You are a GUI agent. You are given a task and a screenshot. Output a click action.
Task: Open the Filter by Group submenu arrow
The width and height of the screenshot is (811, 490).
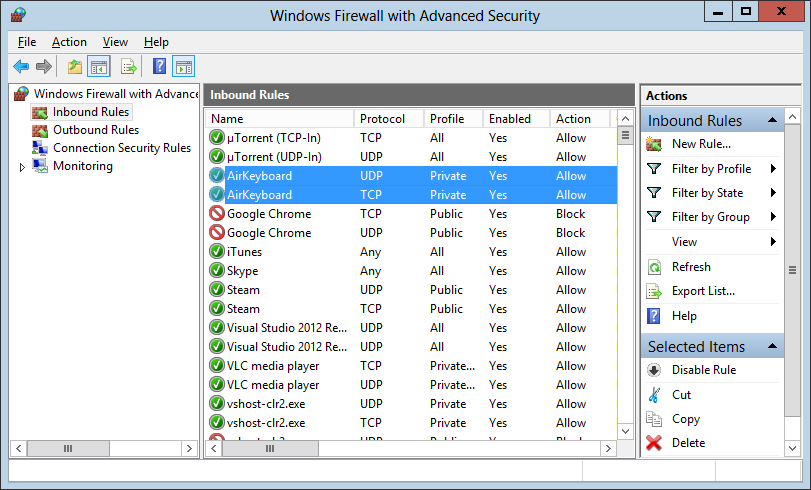coord(773,217)
